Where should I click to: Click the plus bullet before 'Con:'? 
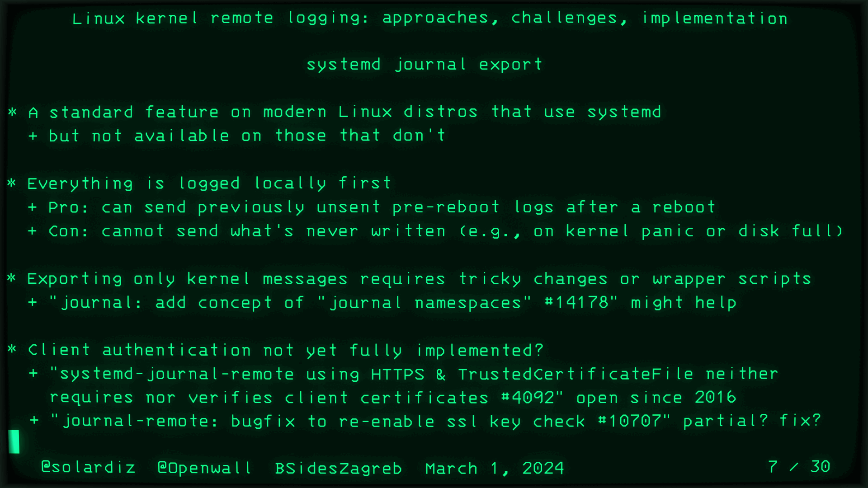coord(33,231)
